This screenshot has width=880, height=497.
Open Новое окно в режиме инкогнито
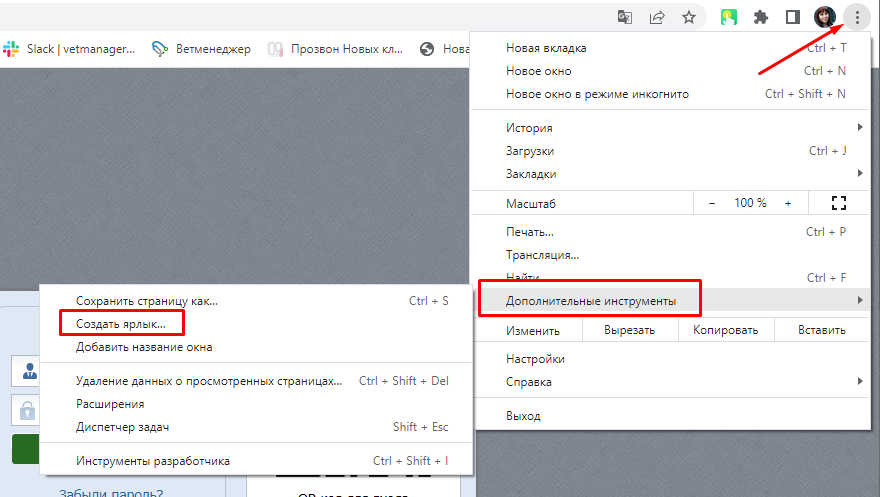671,94
